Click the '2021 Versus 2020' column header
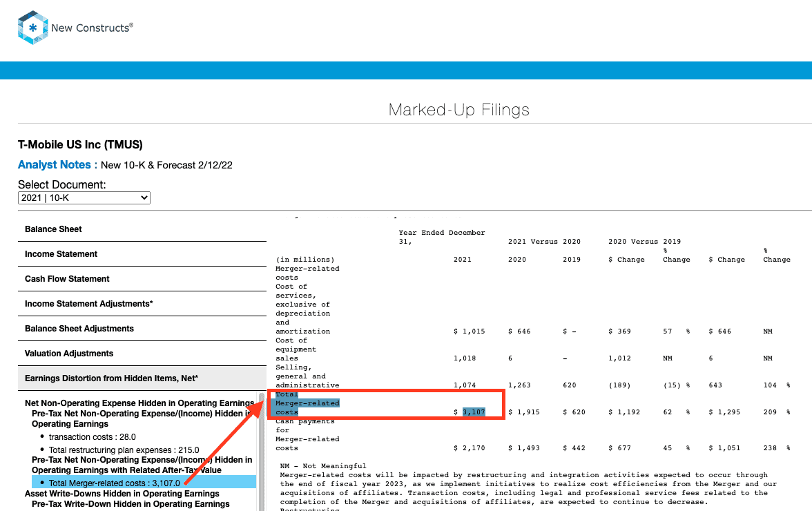The height and width of the screenshot is (511, 812). [x=544, y=241]
